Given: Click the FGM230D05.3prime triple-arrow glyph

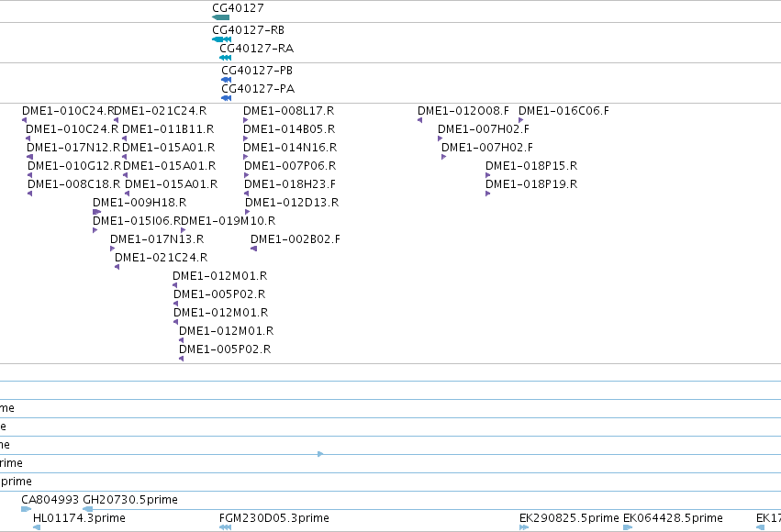Looking at the screenshot, I should click(225, 527).
